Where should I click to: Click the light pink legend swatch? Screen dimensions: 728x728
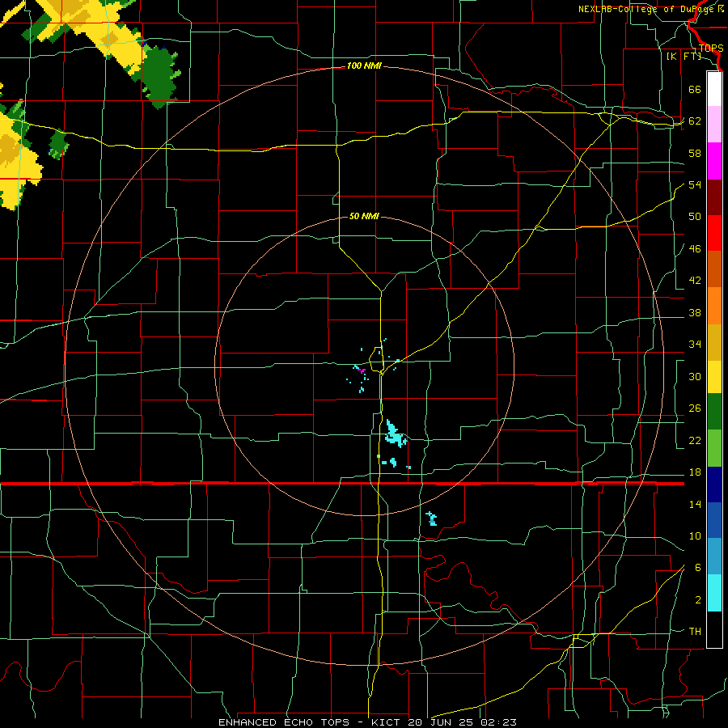pos(714,125)
